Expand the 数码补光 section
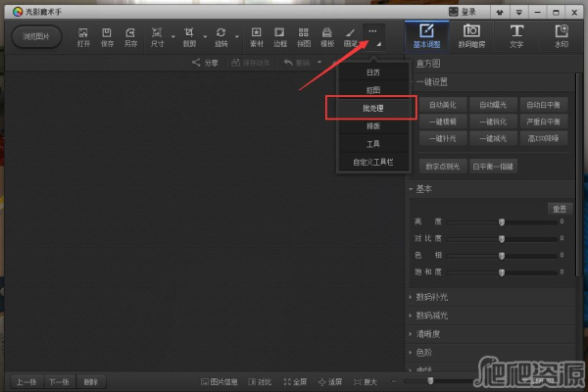This screenshot has height=392, width=588. (x=431, y=296)
